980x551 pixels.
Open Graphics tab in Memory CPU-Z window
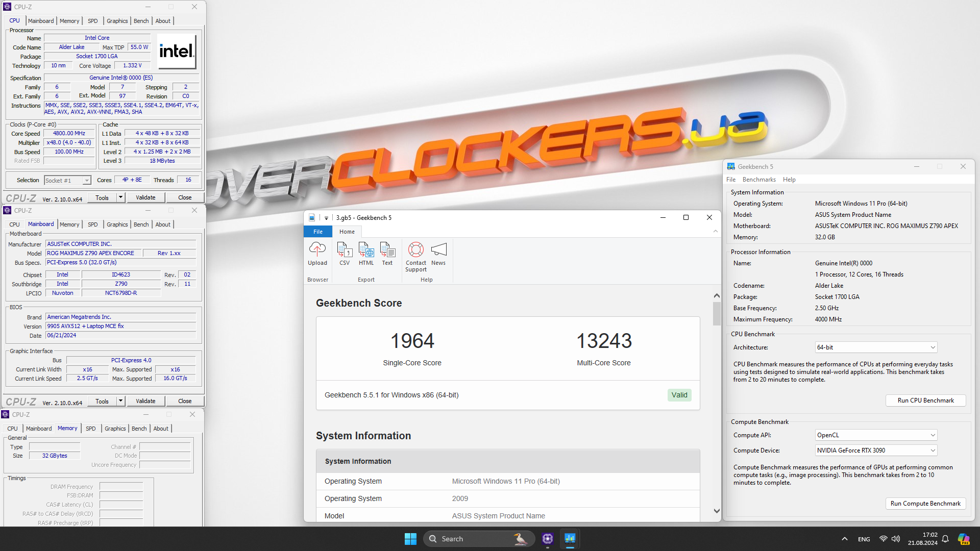115,429
